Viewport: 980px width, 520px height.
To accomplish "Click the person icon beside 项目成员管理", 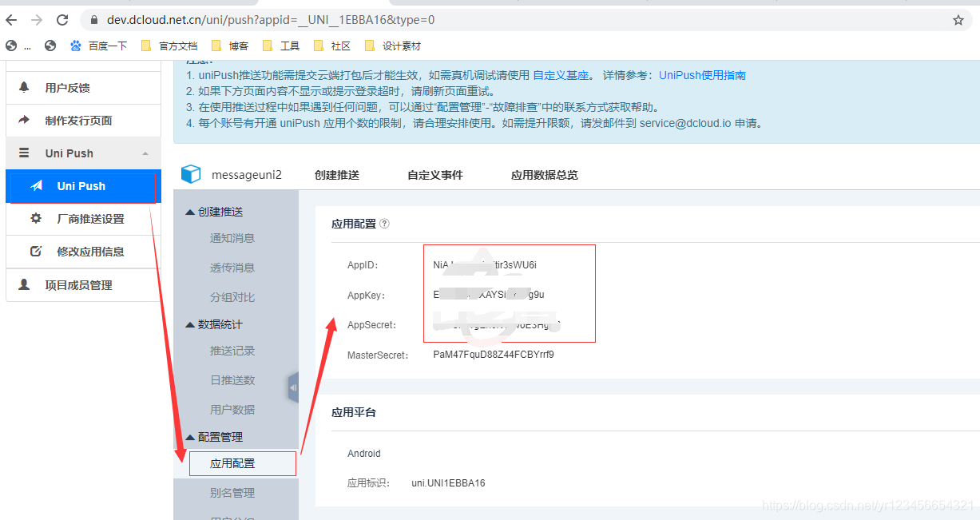I will tap(24, 284).
